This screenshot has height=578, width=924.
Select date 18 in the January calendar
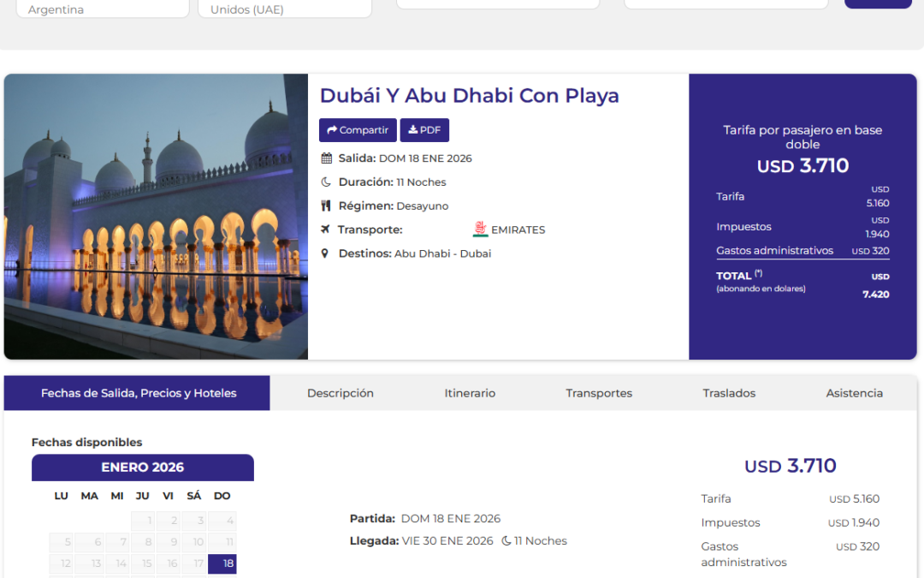tap(228, 563)
